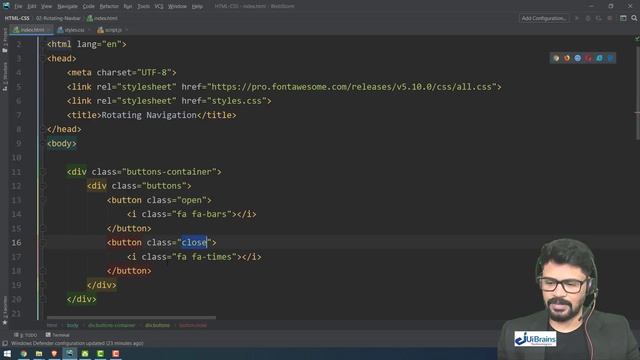Open the Favorites tool window star tab
Viewport: 640px width, 360px height.
pos(5,310)
